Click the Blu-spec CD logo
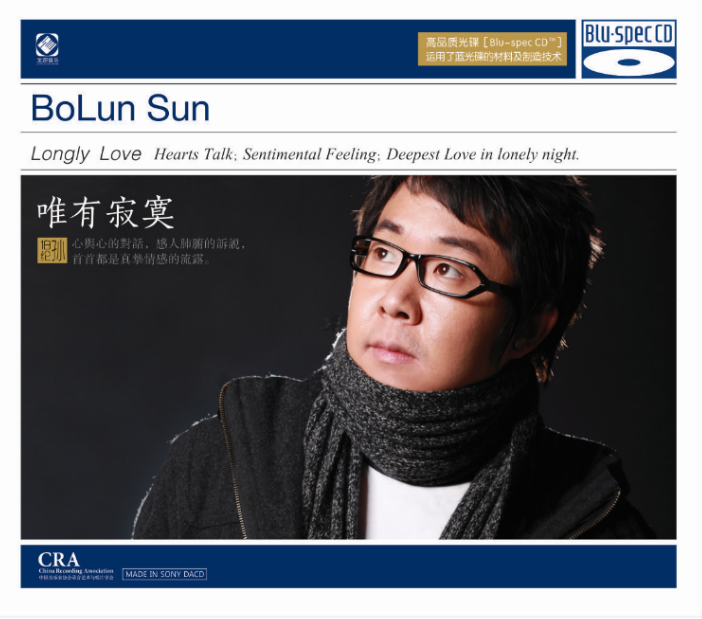 [x=629, y=49]
